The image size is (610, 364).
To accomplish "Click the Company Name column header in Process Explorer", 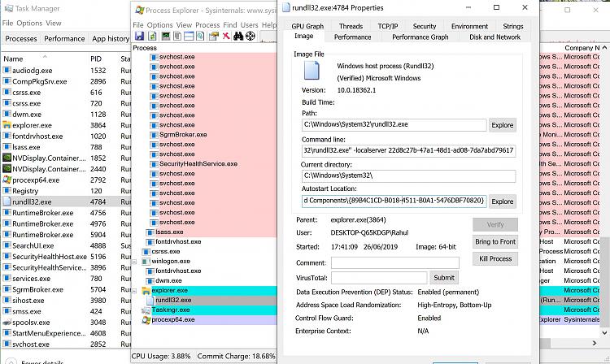I will click(x=582, y=48).
